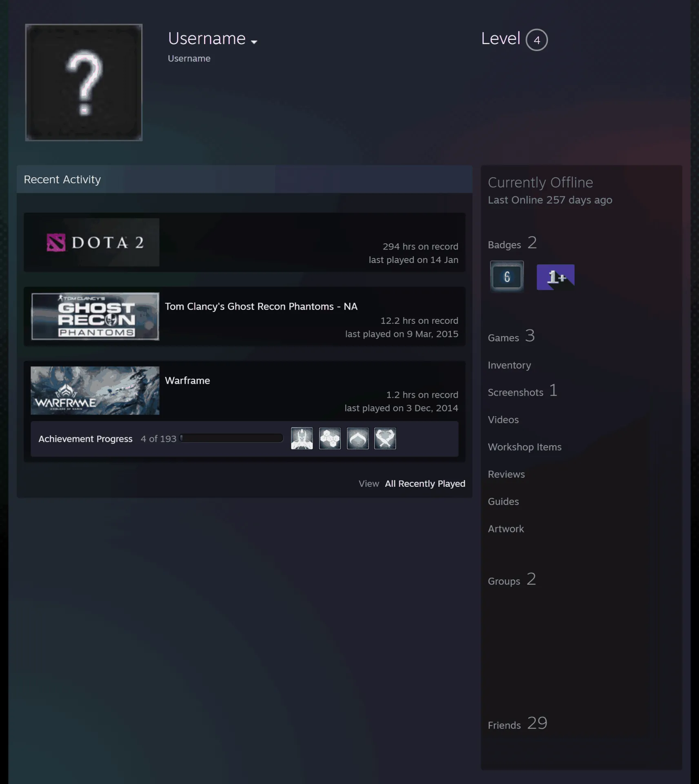Open the Warframe game banner
This screenshot has width=699, height=784.
click(95, 391)
